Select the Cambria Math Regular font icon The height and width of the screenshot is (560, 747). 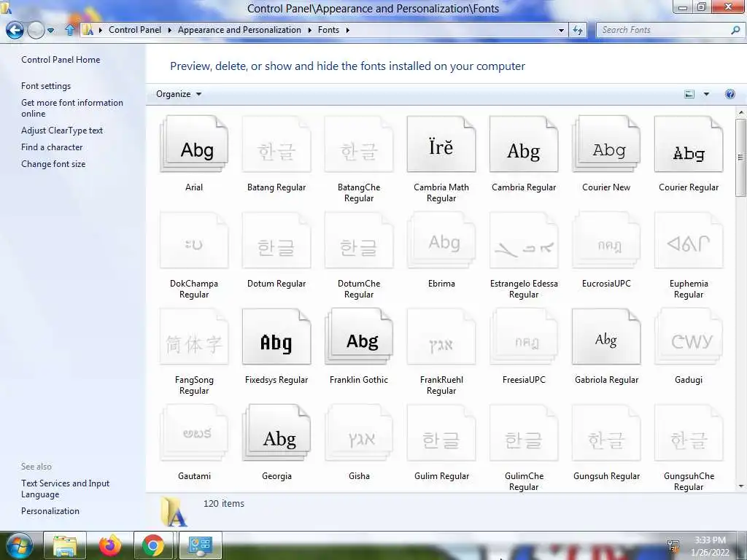pyautogui.click(x=441, y=144)
